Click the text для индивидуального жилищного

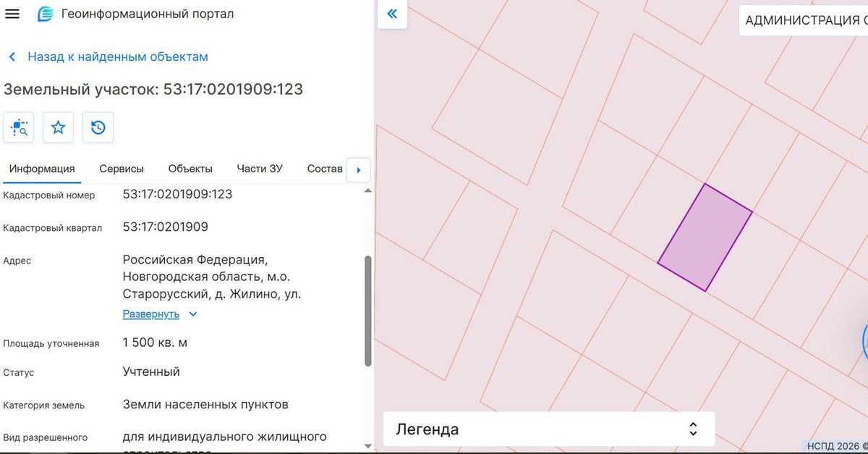click(x=225, y=437)
